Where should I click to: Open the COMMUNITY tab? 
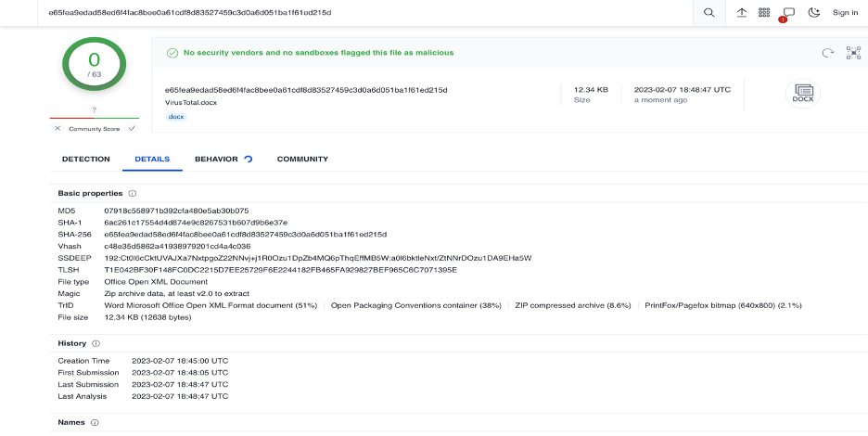tap(302, 159)
